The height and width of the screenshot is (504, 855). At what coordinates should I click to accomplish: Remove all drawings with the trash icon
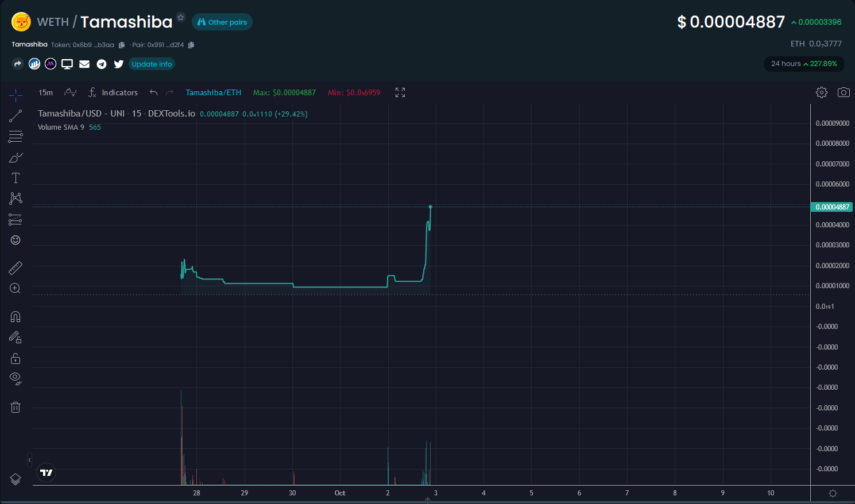[x=15, y=407]
